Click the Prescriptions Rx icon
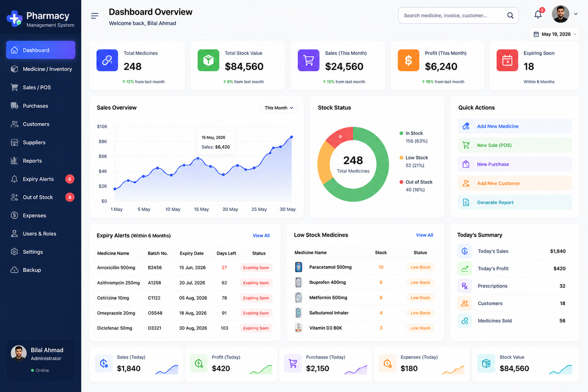588x392 pixels. pyautogui.click(x=464, y=286)
